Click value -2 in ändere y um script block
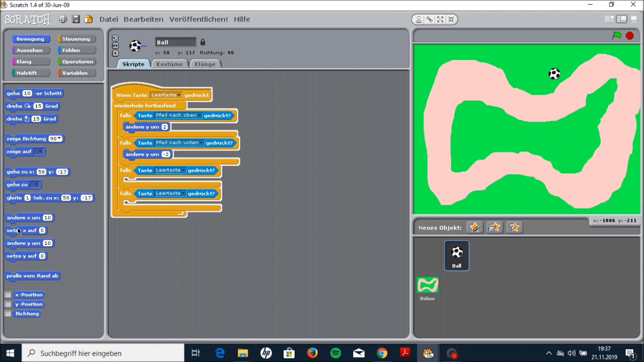This screenshot has height=362, width=644. [x=166, y=154]
